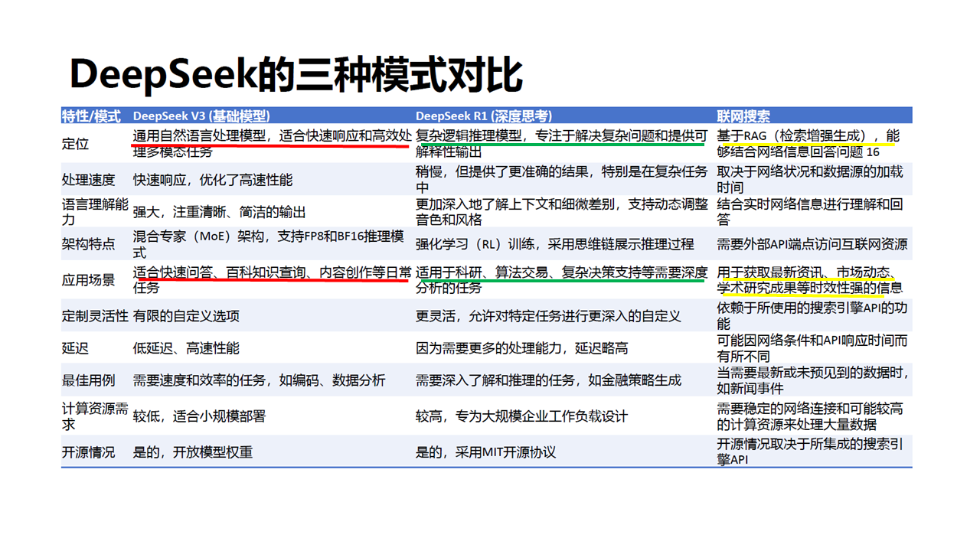Click cell 更灵活，允许对特定任务进行更深入的自定义
The width and height of the screenshot is (980, 551).
coord(548,316)
